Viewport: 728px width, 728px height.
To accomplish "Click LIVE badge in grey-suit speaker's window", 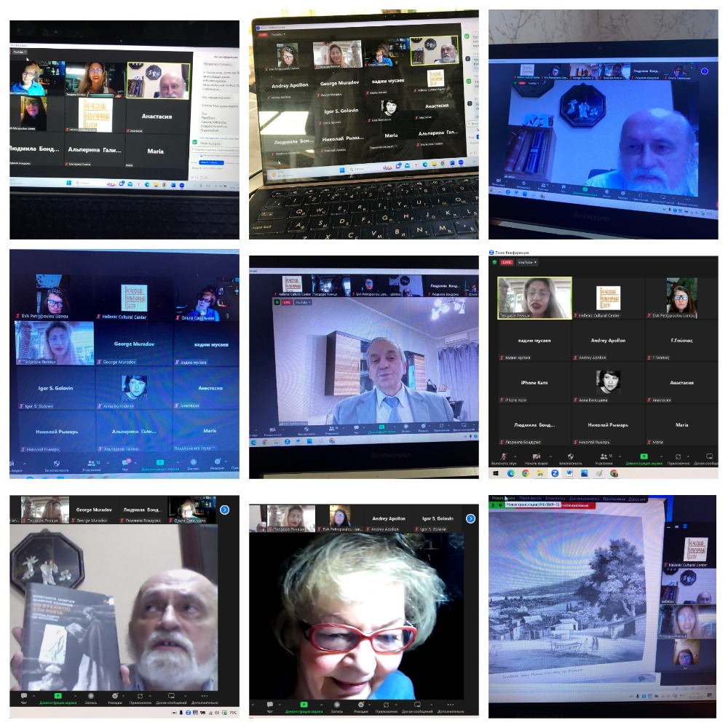I will click(288, 302).
